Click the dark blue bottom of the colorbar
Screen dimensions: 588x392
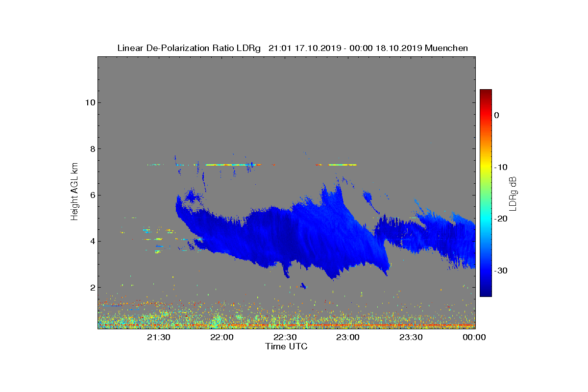tap(486, 294)
